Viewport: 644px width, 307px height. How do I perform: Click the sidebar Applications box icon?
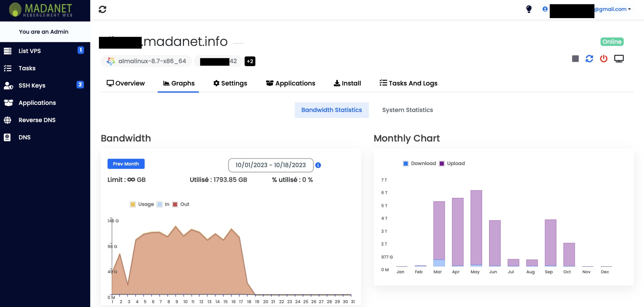pos(8,103)
